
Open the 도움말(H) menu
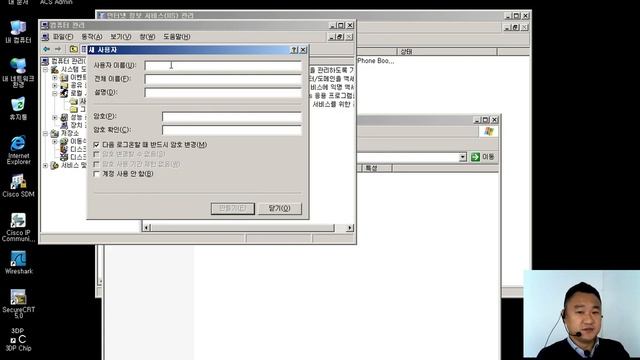[177, 37]
